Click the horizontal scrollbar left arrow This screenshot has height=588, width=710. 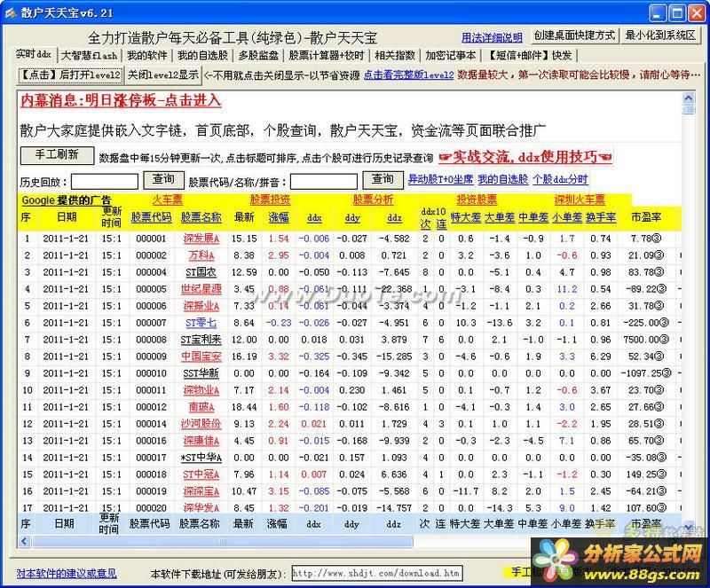[25, 540]
